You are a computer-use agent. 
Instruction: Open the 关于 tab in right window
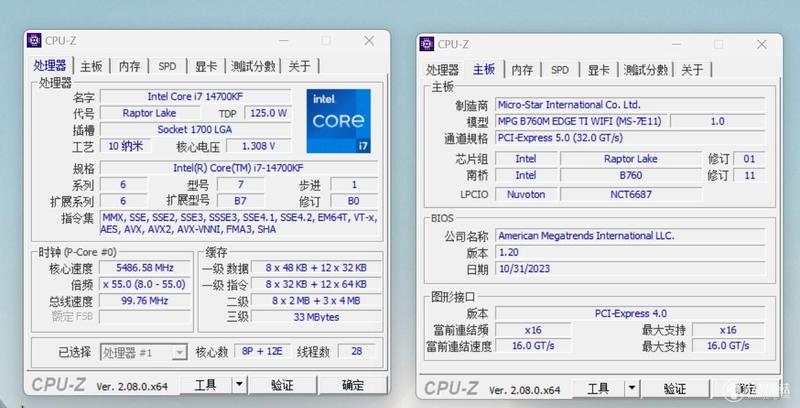(x=692, y=70)
